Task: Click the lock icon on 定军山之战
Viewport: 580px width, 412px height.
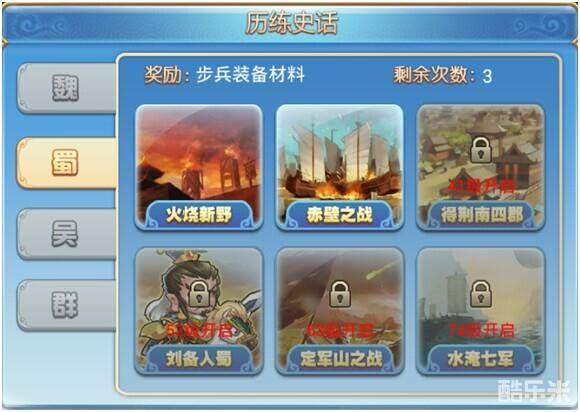Action: [x=340, y=294]
